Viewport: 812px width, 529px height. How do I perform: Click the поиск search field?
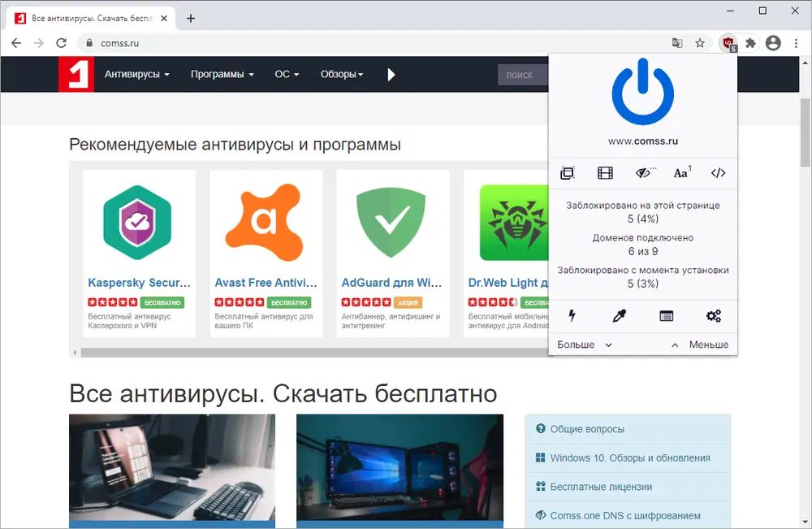point(523,75)
